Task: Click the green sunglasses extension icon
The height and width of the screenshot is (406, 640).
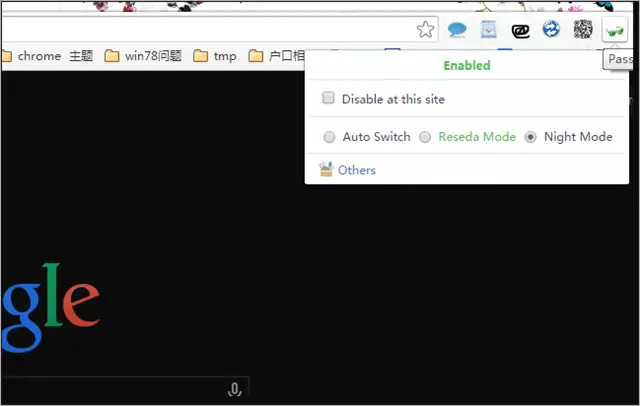Action: [615, 30]
